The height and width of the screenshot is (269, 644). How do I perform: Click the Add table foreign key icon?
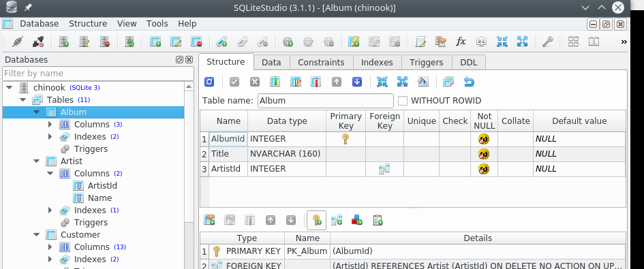[337, 221]
